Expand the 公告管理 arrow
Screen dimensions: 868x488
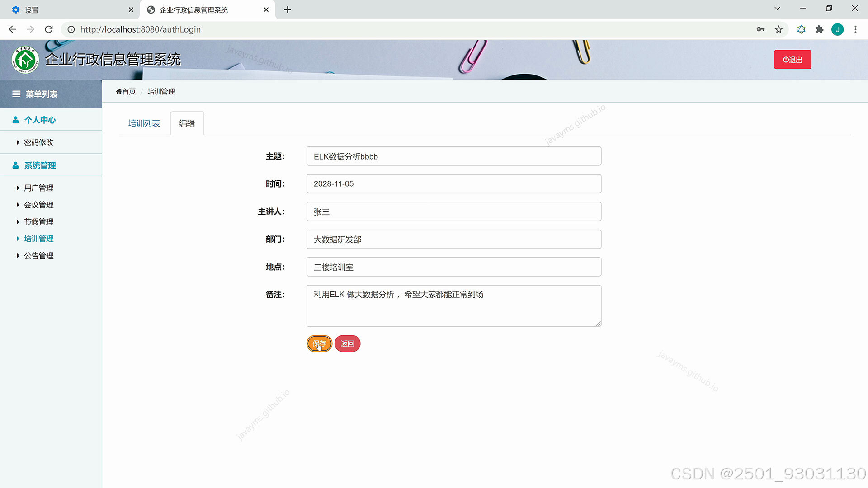[18, 255]
